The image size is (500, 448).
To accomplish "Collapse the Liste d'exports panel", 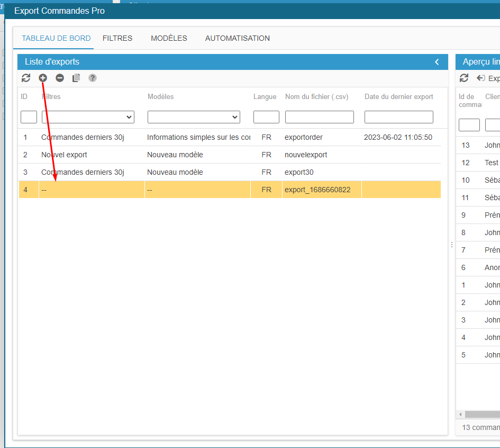I will click(x=437, y=62).
